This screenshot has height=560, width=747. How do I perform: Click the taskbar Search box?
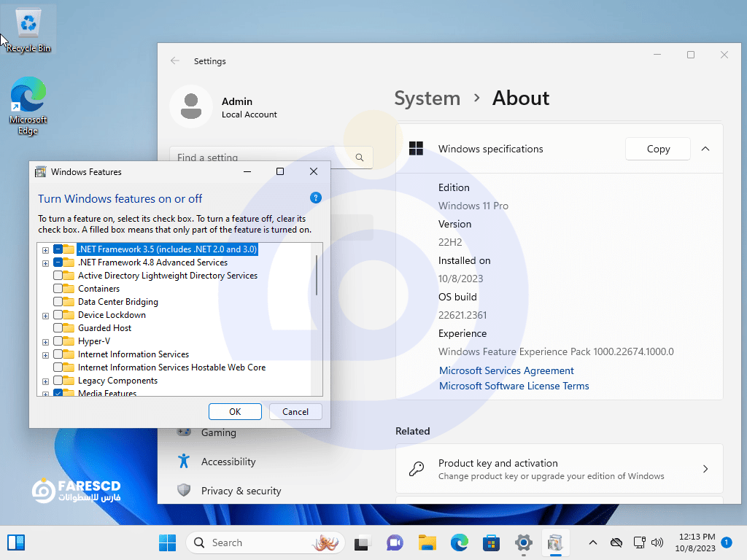(266, 542)
